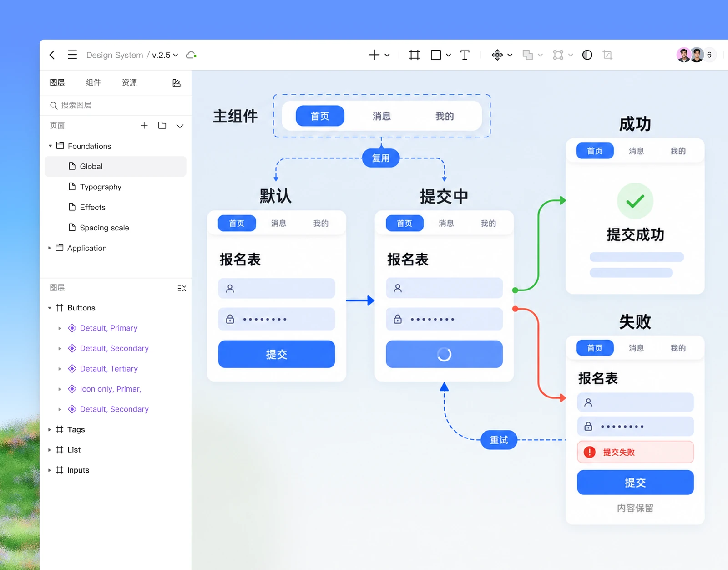
Task: Click the 搜索图层 search field
Action: (x=116, y=105)
